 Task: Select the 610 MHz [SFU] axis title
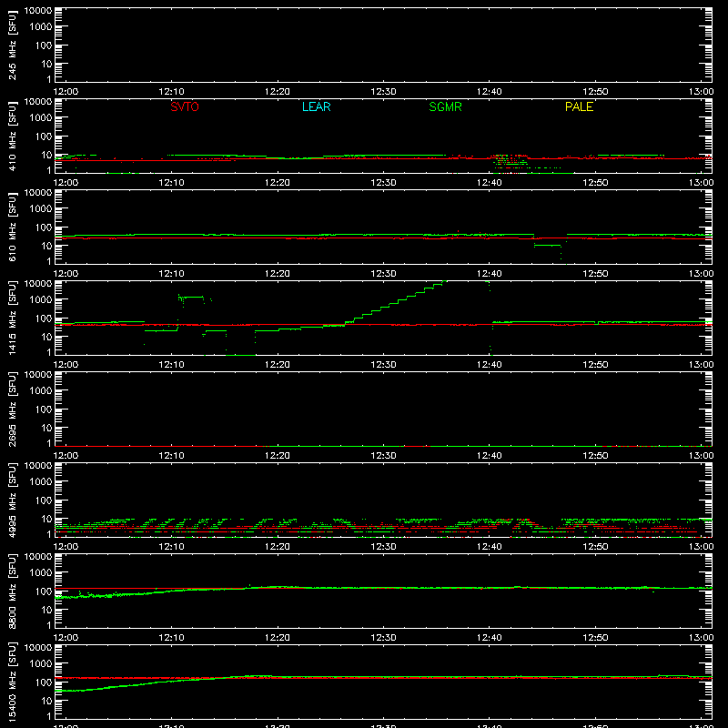pos(13,227)
